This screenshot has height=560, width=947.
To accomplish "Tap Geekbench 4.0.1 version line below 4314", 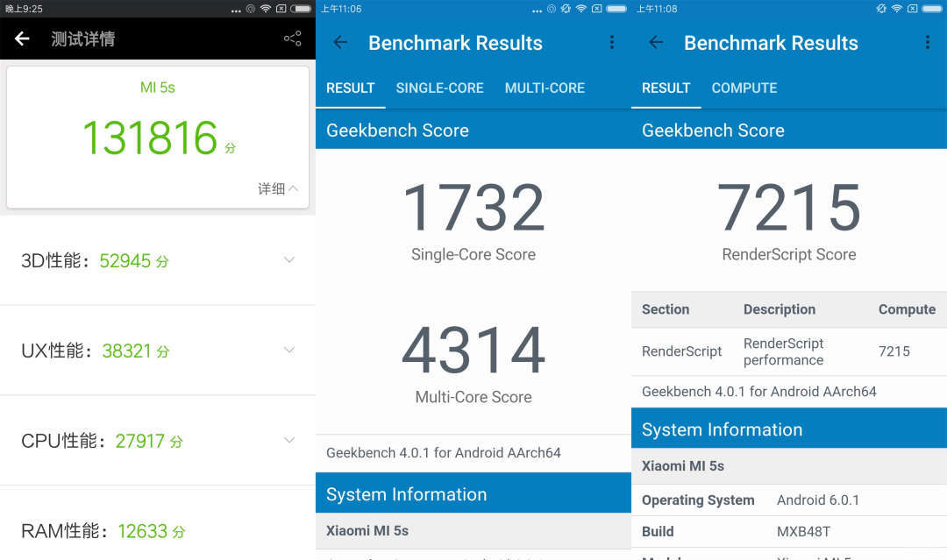I will pyautogui.click(x=444, y=452).
